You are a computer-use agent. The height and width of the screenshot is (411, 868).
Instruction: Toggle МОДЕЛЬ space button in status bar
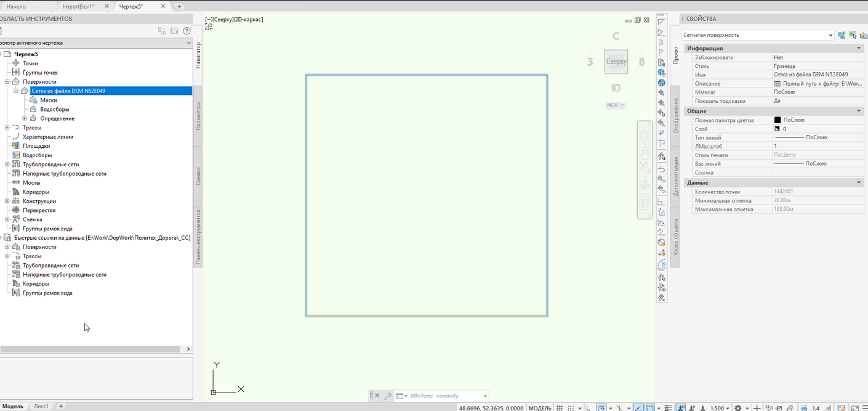(x=540, y=408)
